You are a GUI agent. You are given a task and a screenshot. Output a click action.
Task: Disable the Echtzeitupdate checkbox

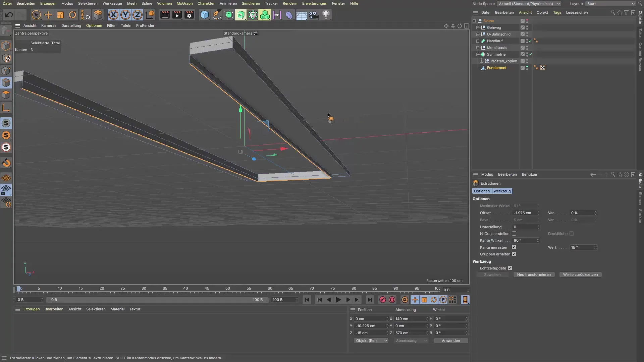pyautogui.click(x=510, y=268)
